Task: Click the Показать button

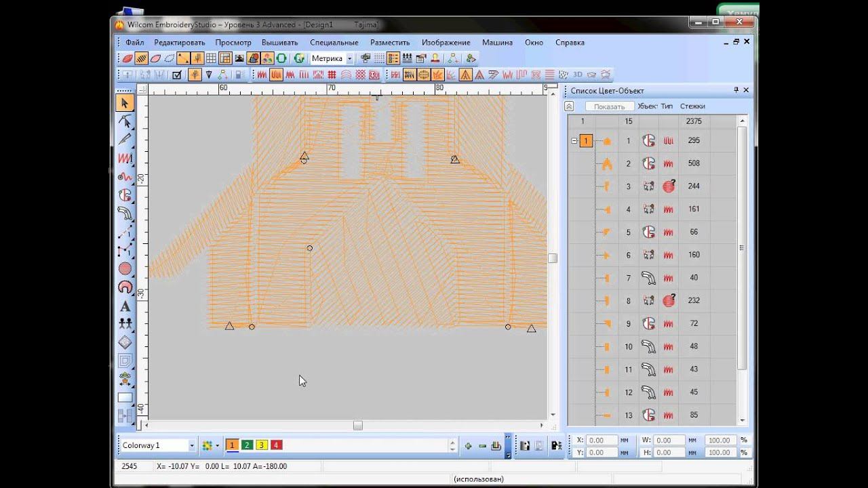Action: click(x=609, y=106)
